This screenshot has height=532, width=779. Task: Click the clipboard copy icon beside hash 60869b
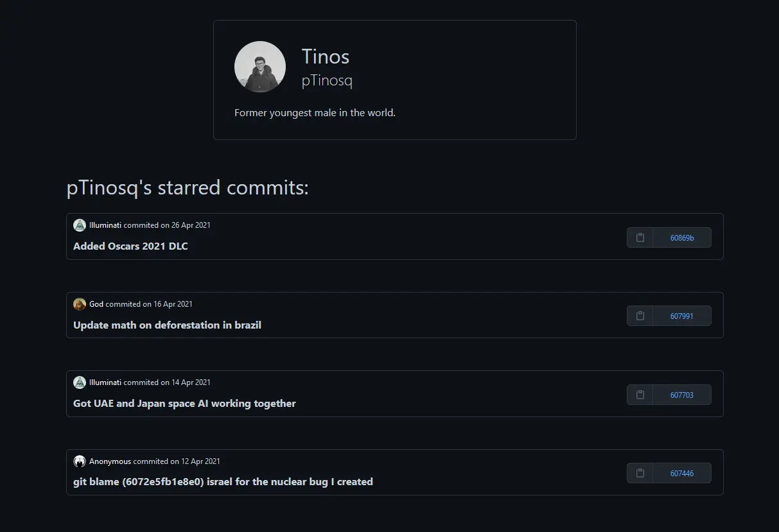point(640,237)
